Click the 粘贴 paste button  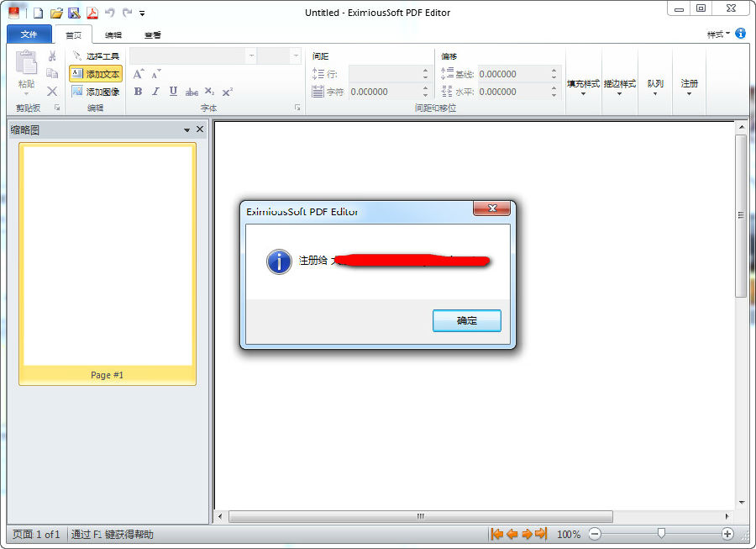(x=26, y=72)
